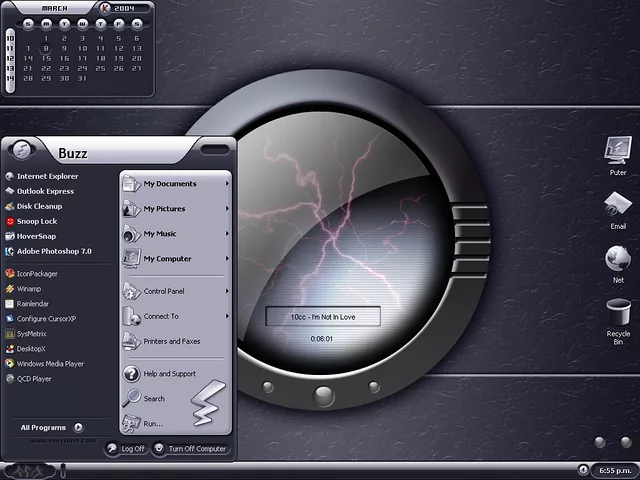The height and width of the screenshot is (480, 640).
Task: Select Printers and Faxes menu entry
Action: pyautogui.click(x=171, y=341)
